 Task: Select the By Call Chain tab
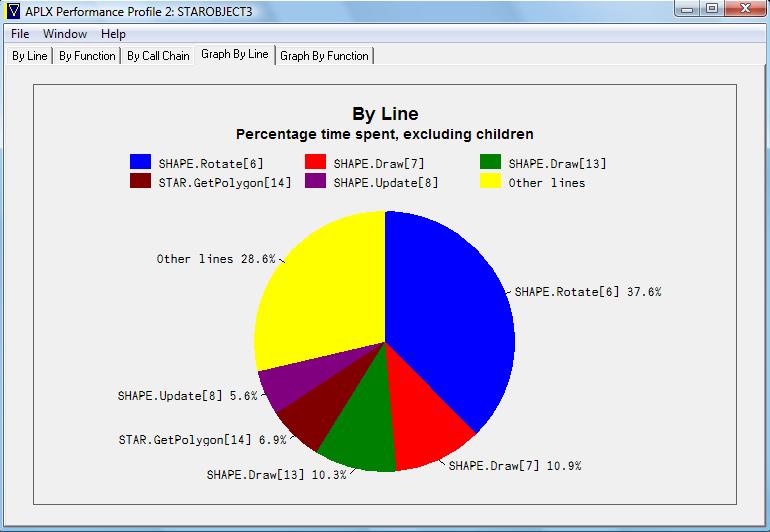point(158,56)
